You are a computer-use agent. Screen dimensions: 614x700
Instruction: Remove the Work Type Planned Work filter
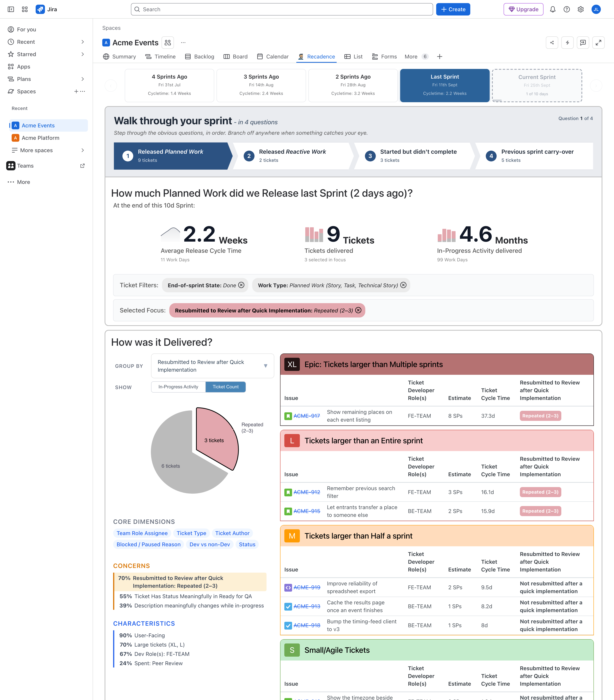click(403, 285)
